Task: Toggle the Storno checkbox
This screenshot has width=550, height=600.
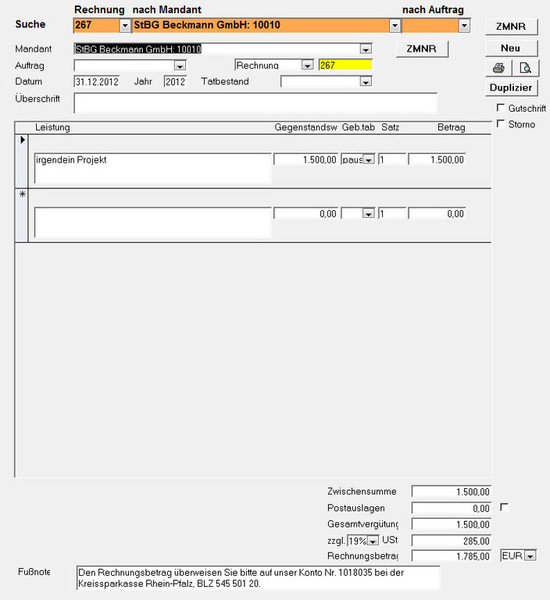Action: click(500, 124)
